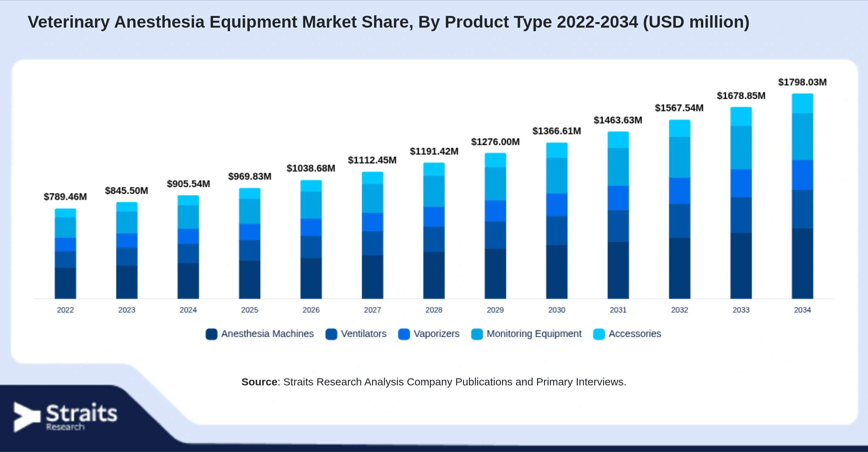Screen dimensions: 868x452
Task: Click the 2025 axis year label
Action: 250,310
